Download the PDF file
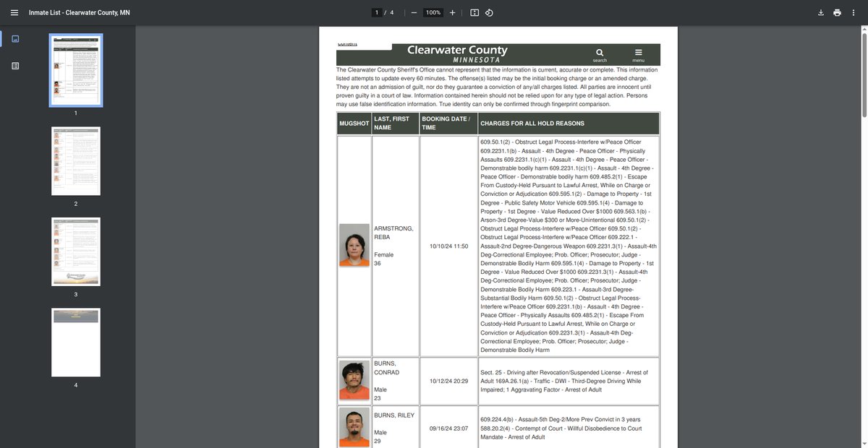 [821, 13]
